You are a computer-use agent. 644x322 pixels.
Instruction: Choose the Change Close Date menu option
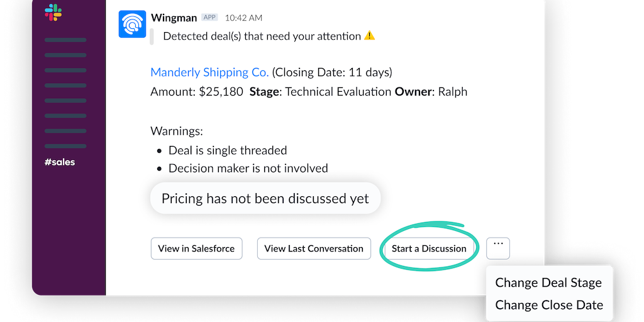(548, 305)
